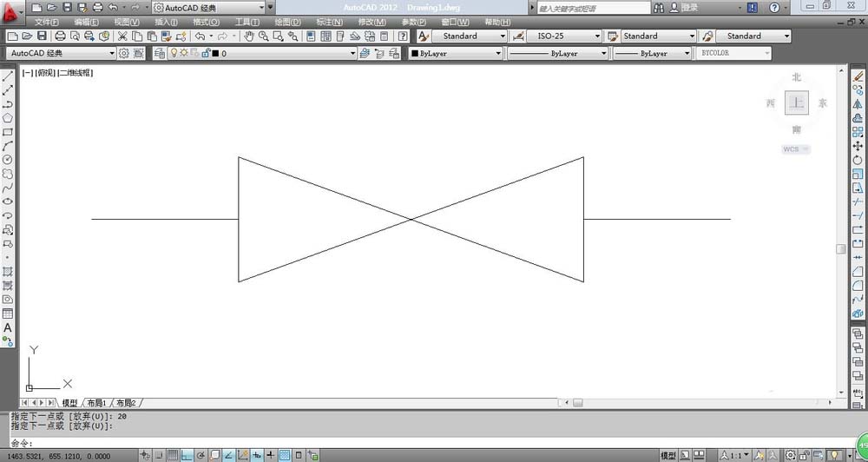The height and width of the screenshot is (462, 868).
Task: Select the Erase tool in modify toolbar
Action: 858,76
